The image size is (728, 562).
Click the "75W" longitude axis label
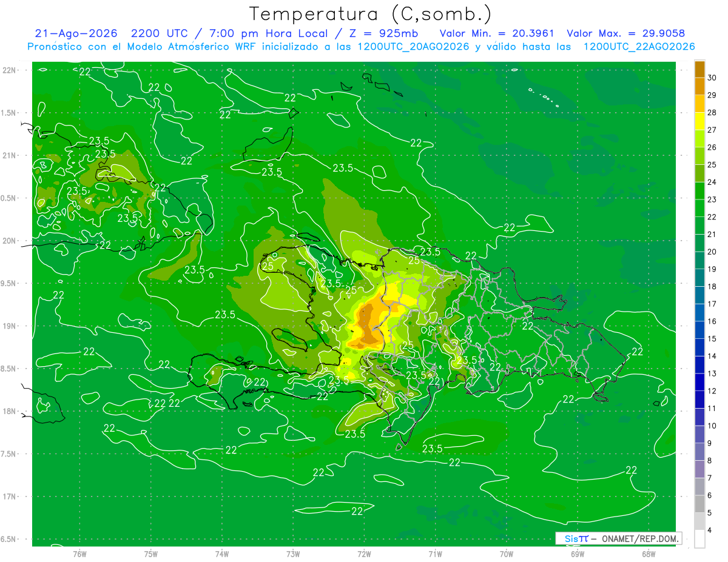tap(151, 554)
